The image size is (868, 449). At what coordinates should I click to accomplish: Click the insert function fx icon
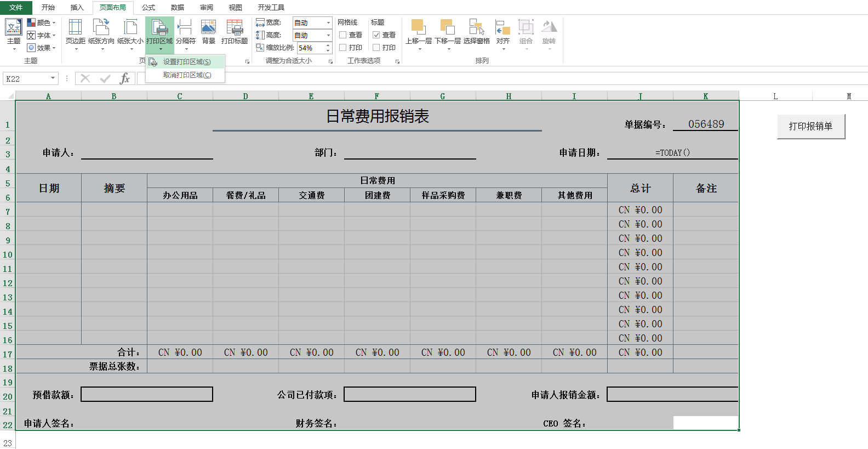tap(125, 78)
